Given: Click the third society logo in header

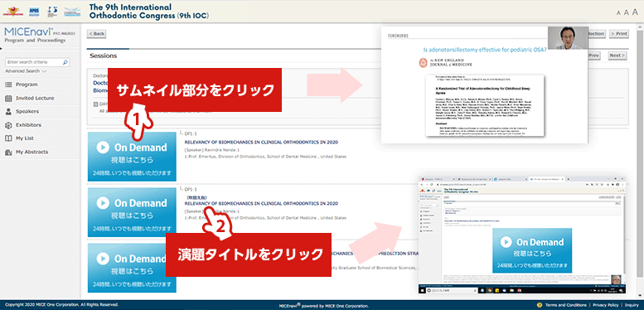Looking at the screenshot, I should tap(52, 12).
